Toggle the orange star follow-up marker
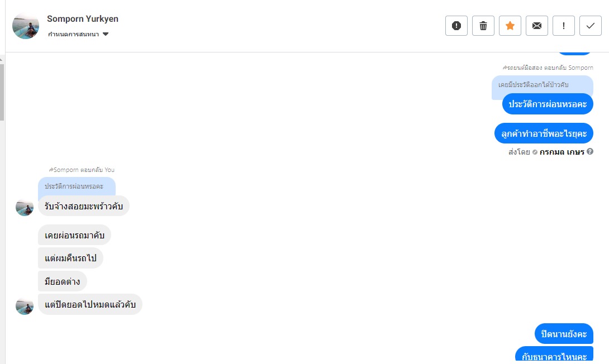 click(x=510, y=26)
